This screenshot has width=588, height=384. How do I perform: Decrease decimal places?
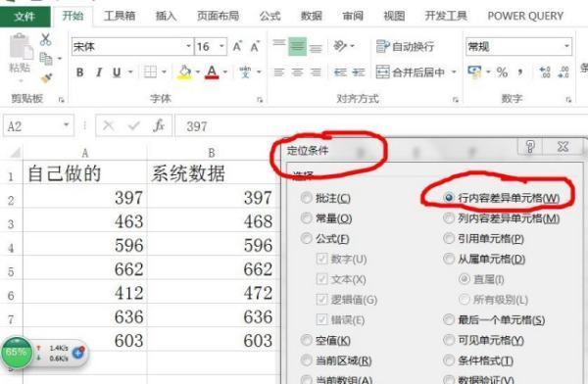(x=563, y=72)
